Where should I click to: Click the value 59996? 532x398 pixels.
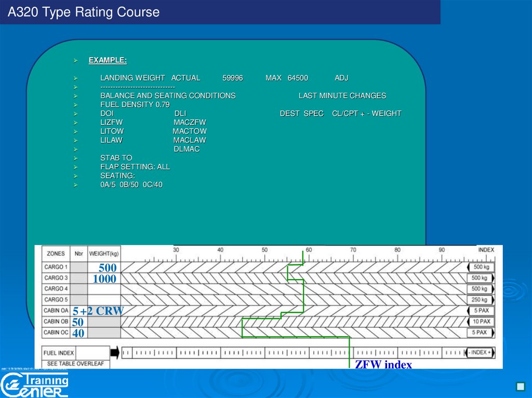point(232,78)
